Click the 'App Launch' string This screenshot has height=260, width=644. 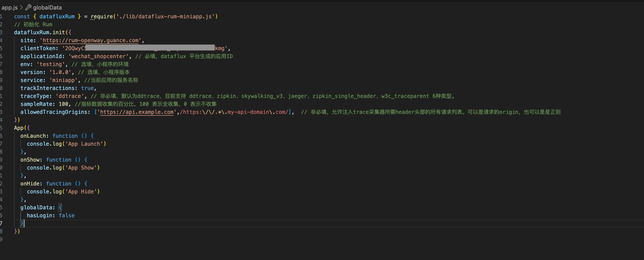(84, 144)
